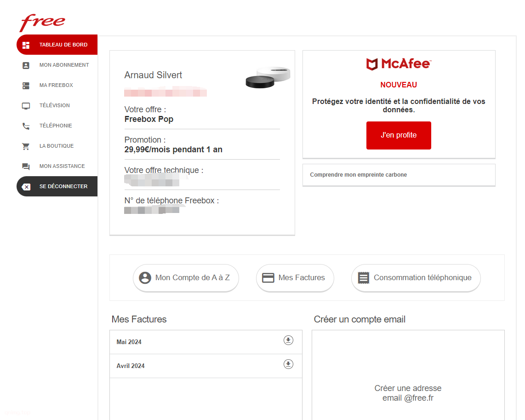Open the Tableau de bord dashboard icon
525x420 pixels.
click(x=26, y=45)
